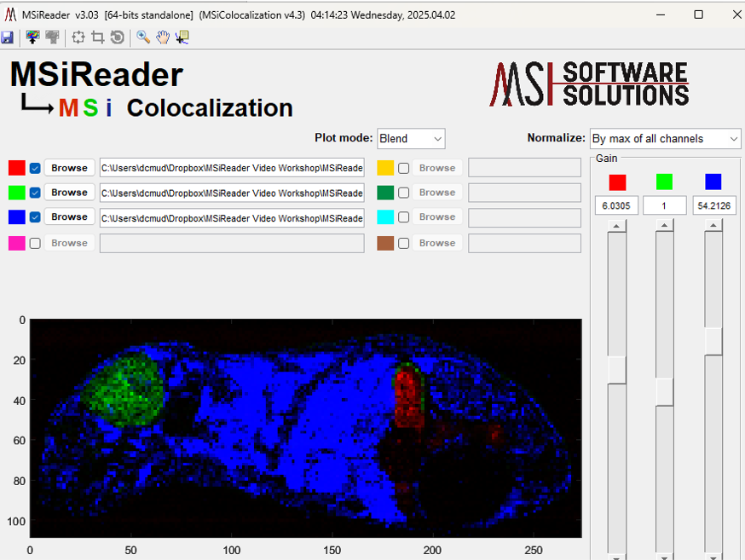Uncheck the red channel checkbox
This screenshot has height=560, width=745.
pos(35,168)
